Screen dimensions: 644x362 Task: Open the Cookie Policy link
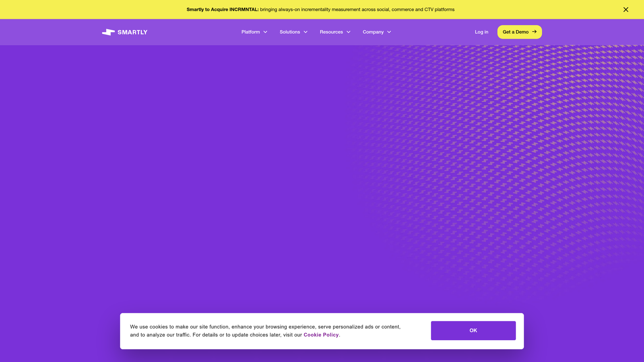point(321,335)
